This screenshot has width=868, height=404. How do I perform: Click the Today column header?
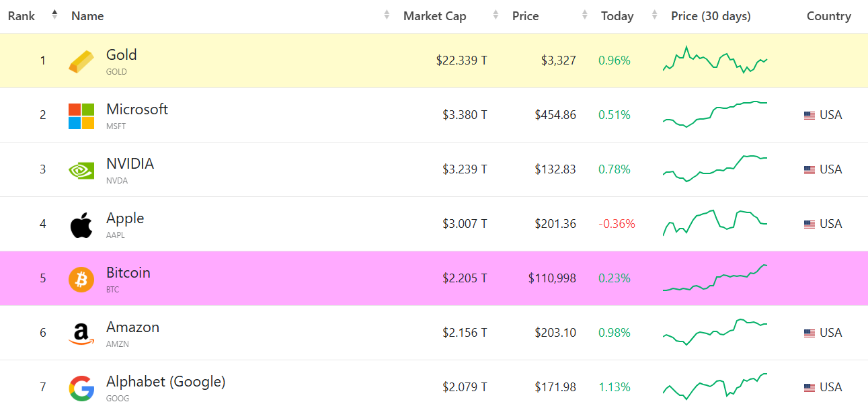click(x=617, y=16)
